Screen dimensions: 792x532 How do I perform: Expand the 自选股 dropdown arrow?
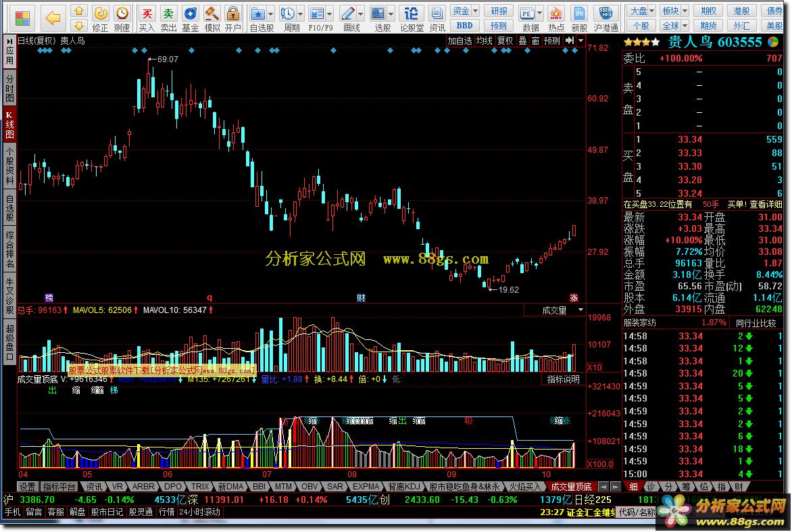tap(271, 14)
